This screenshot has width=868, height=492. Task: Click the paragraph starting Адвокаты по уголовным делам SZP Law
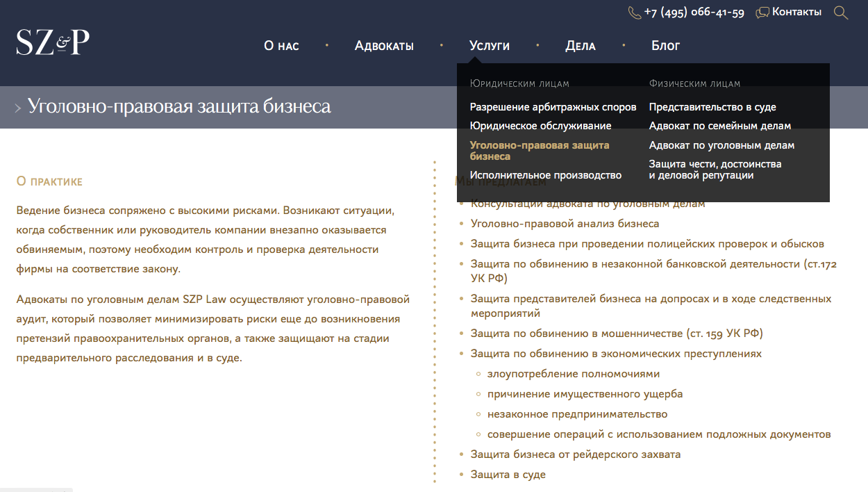coord(212,329)
